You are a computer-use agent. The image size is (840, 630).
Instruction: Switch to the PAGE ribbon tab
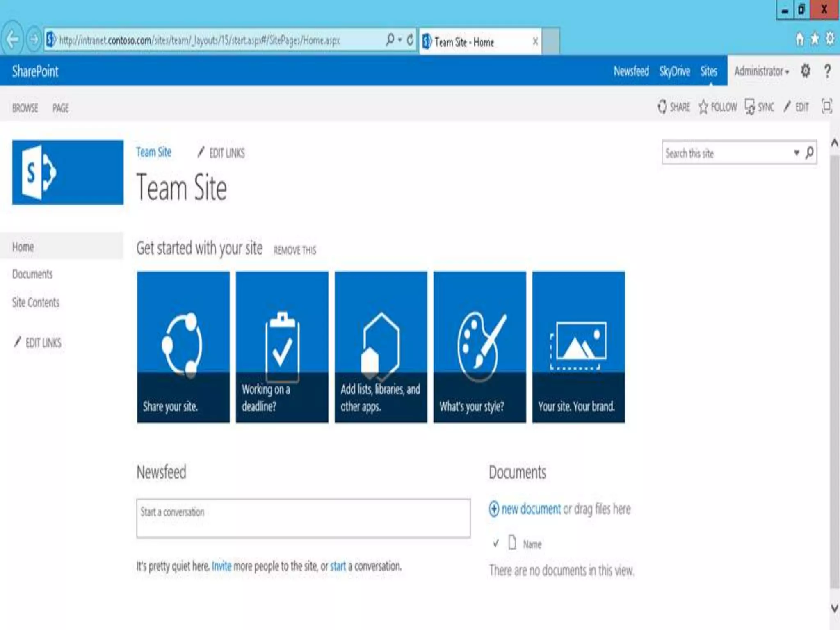(61, 108)
